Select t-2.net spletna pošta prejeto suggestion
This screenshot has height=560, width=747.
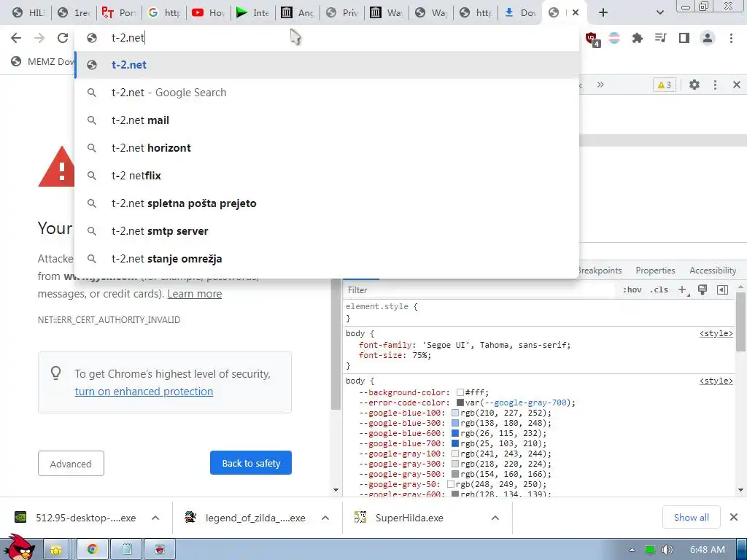coord(328,203)
